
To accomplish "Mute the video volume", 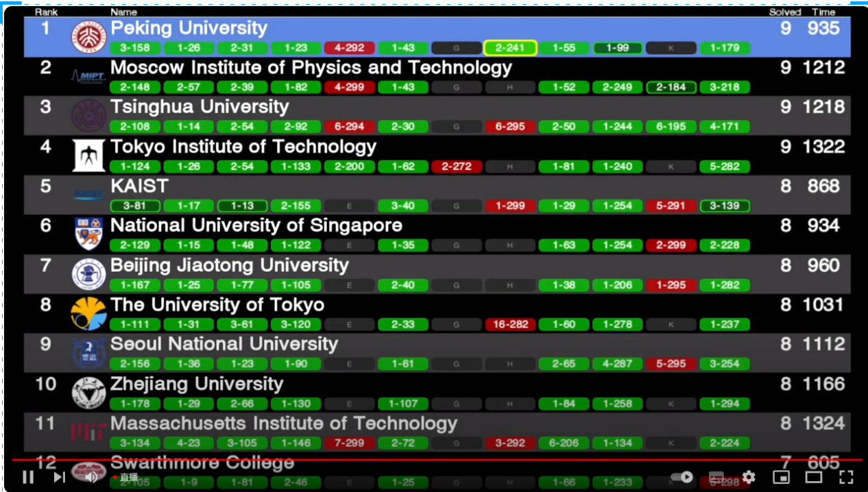I will coord(91,477).
